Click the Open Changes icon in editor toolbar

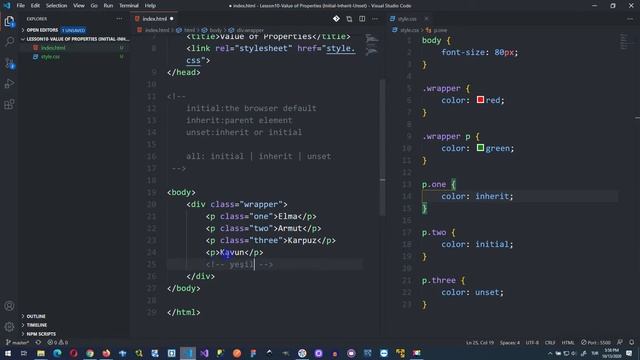(x=349, y=19)
